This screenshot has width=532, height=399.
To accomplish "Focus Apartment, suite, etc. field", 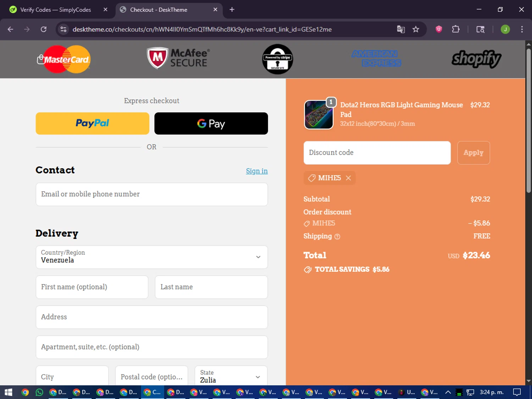I will (152, 347).
